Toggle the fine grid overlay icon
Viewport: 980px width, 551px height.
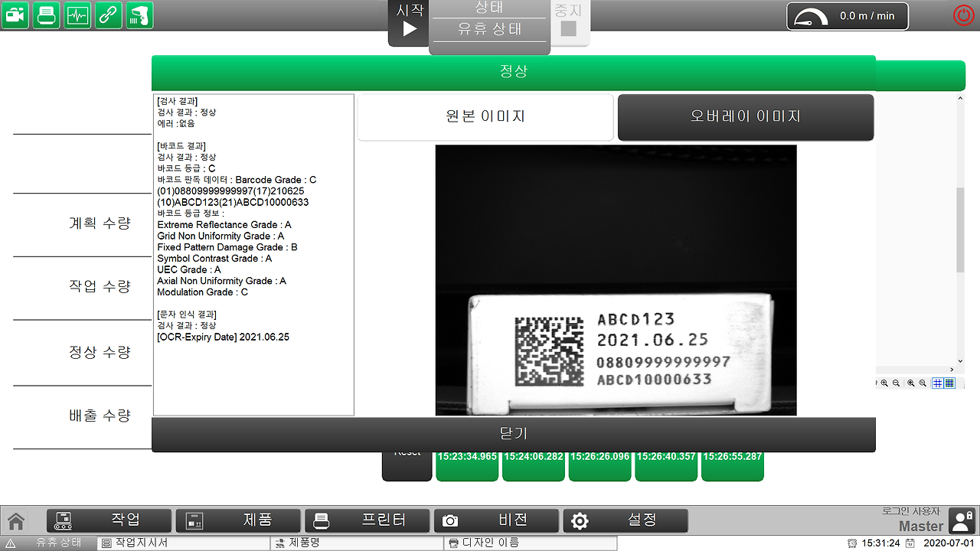949,383
